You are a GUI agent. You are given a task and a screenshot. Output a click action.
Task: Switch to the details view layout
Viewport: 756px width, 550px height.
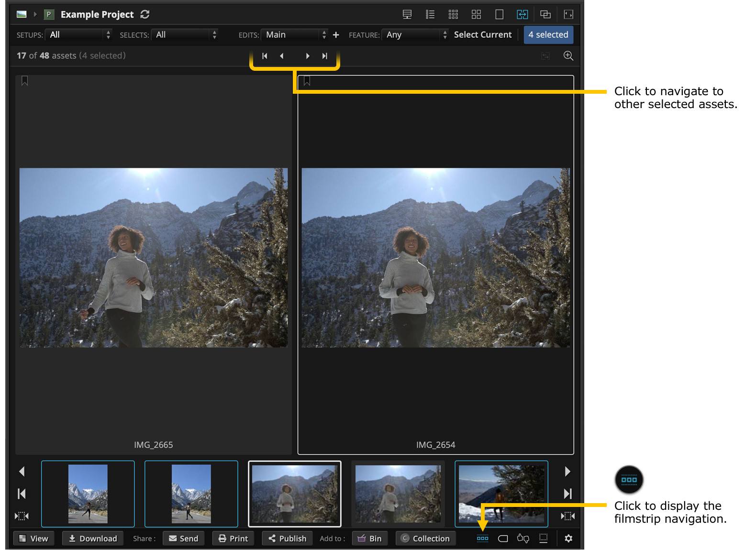tap(407, 14)
